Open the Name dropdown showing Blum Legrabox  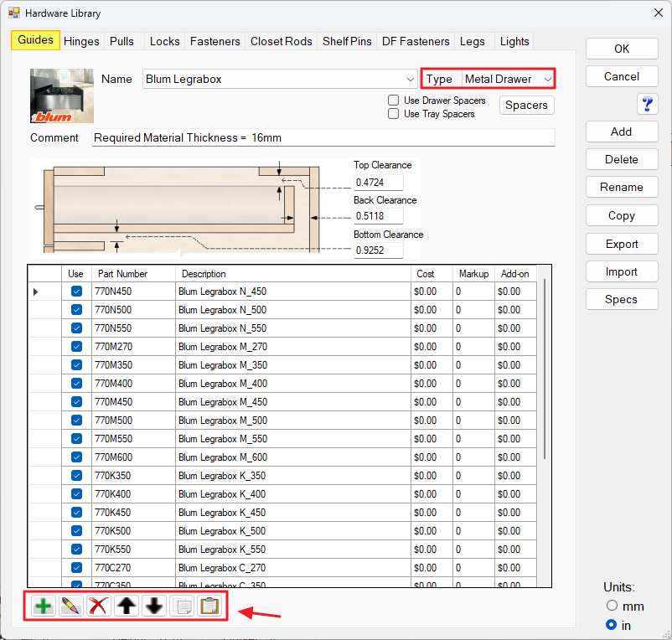tap(280, 80)
